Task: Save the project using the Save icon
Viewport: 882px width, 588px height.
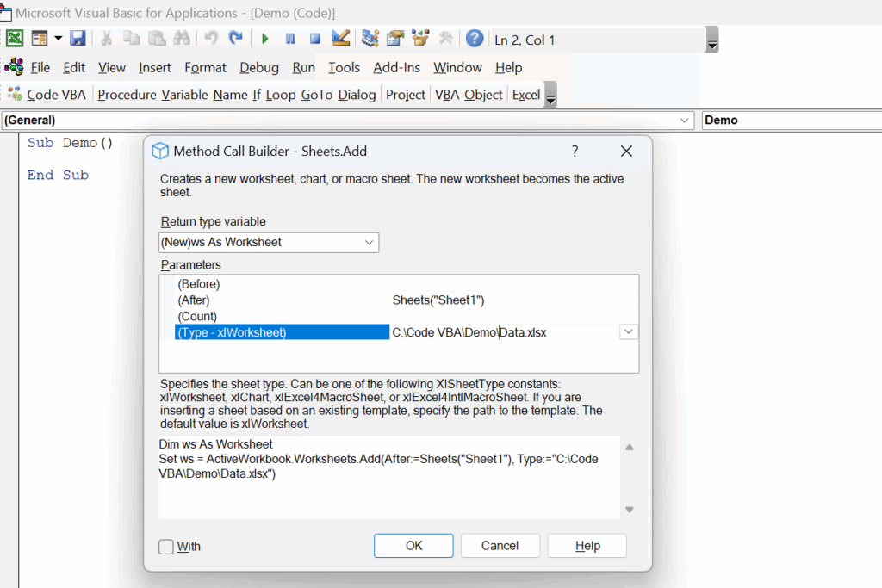Action: [78, 38]
